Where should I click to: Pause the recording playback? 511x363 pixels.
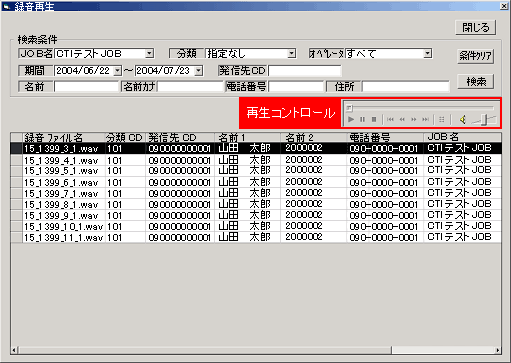(362, 119)
